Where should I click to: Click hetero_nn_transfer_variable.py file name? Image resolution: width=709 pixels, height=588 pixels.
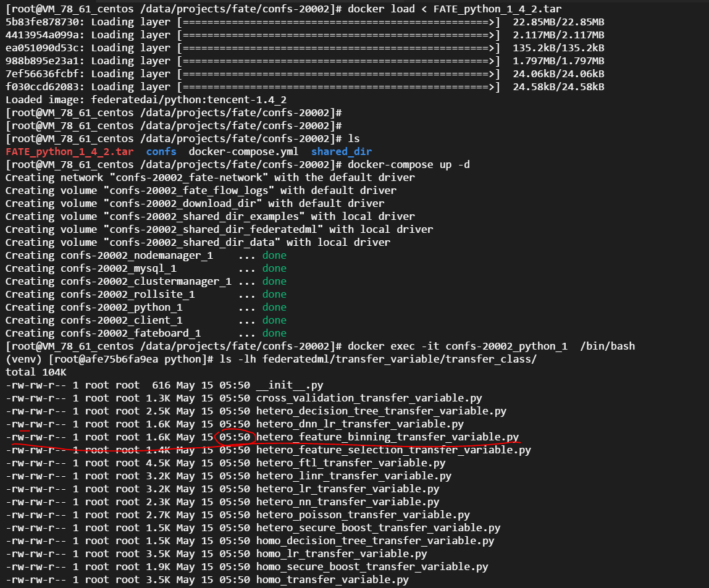[348, 502]
